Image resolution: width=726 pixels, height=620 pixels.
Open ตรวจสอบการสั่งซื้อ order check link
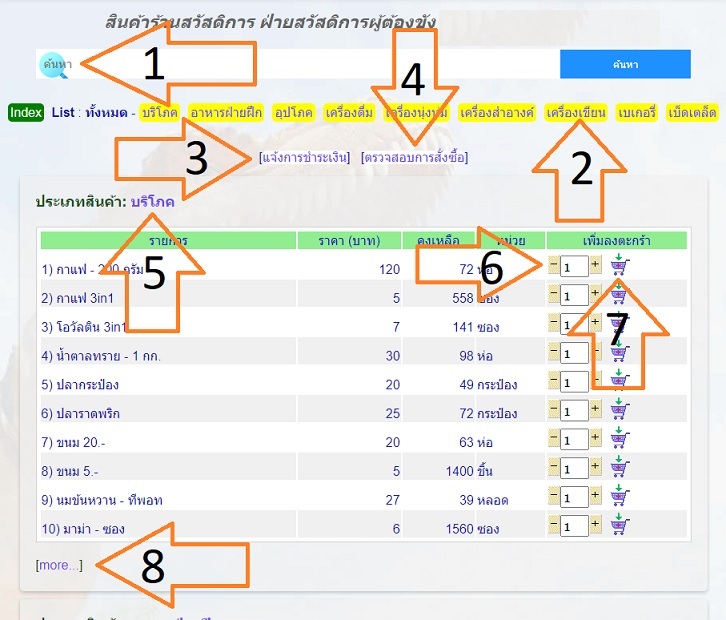415,157
